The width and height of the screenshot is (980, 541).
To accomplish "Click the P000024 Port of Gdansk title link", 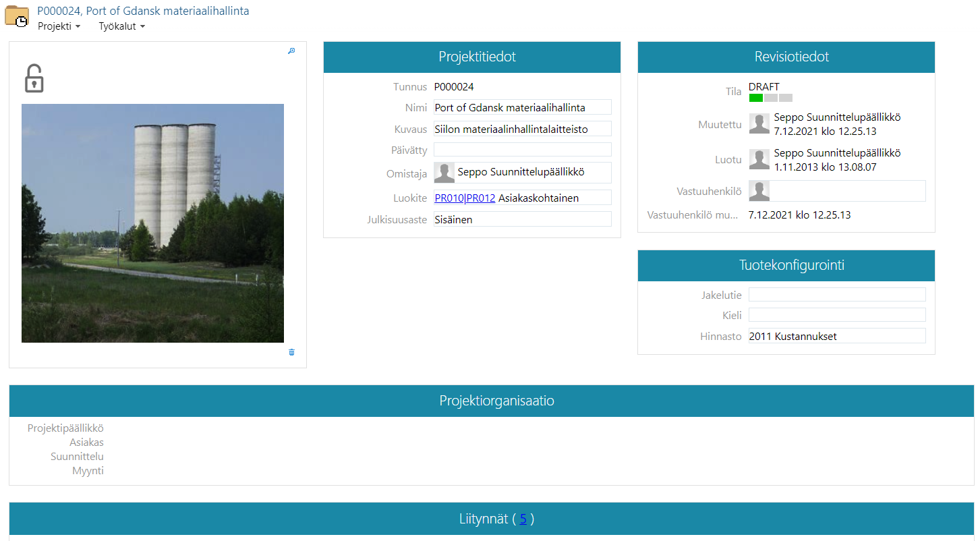I will [x=143, y=11].
